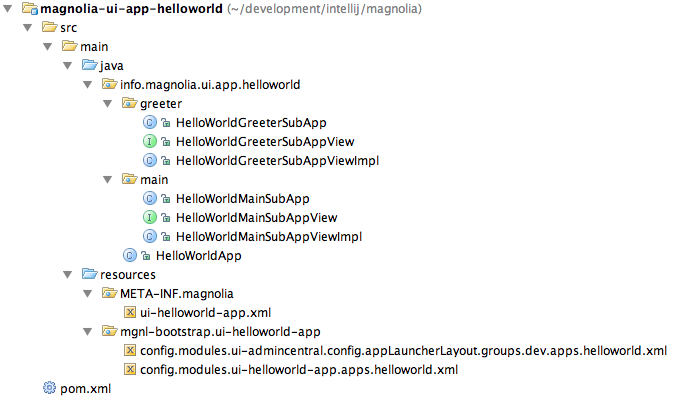
Task: Click the project module folder icon
Action: (30, 8)
